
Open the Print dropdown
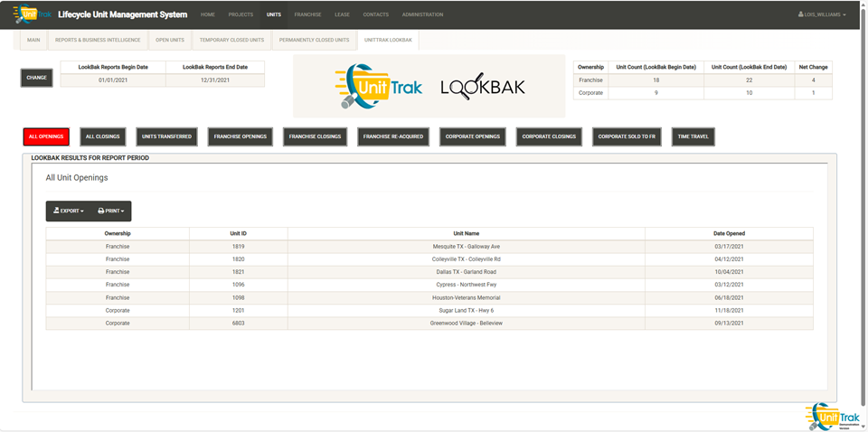click(x=110, y=211)
